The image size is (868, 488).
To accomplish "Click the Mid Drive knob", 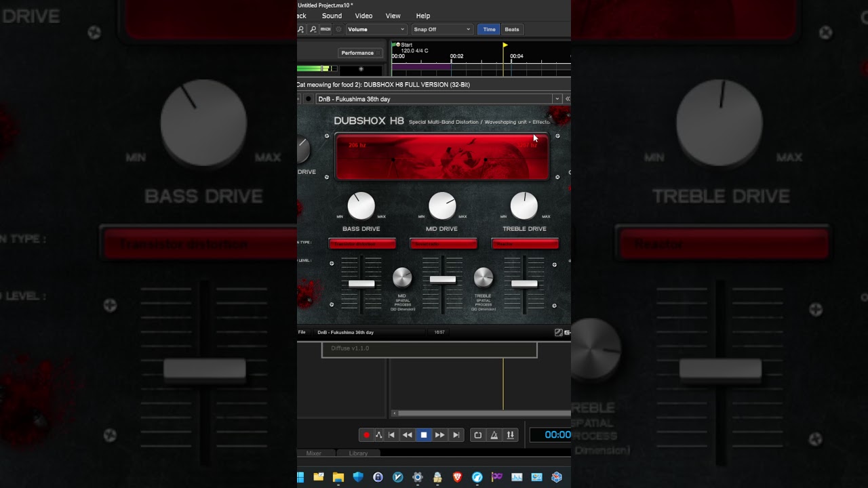I will point(442,206).
